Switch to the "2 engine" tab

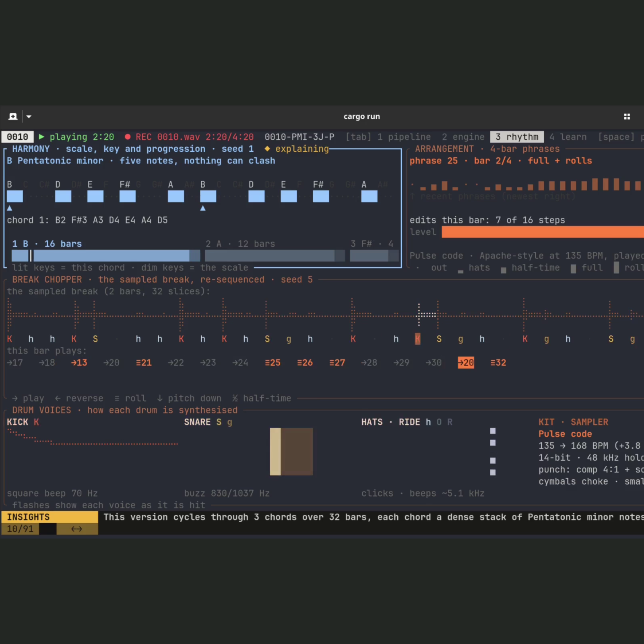click(x=463, y=137)
